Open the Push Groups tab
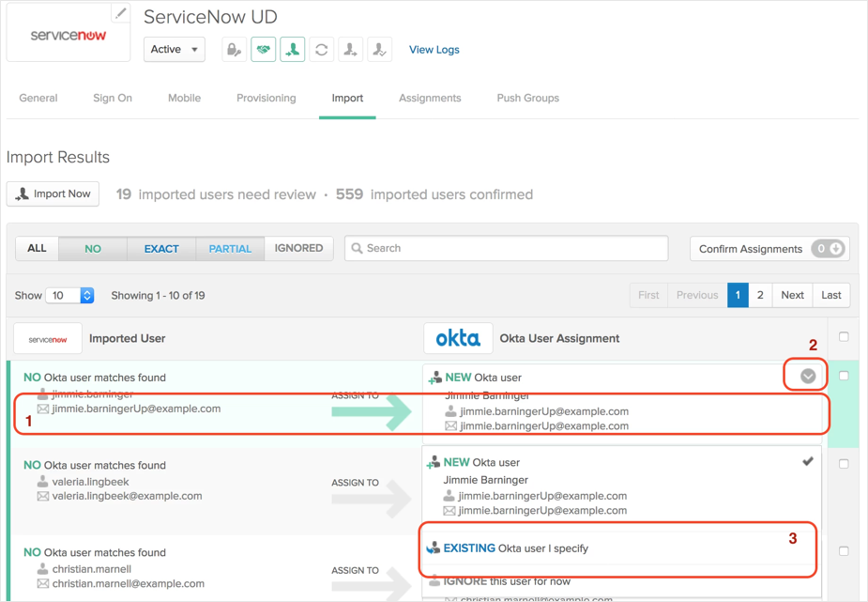 coord(527,98)
